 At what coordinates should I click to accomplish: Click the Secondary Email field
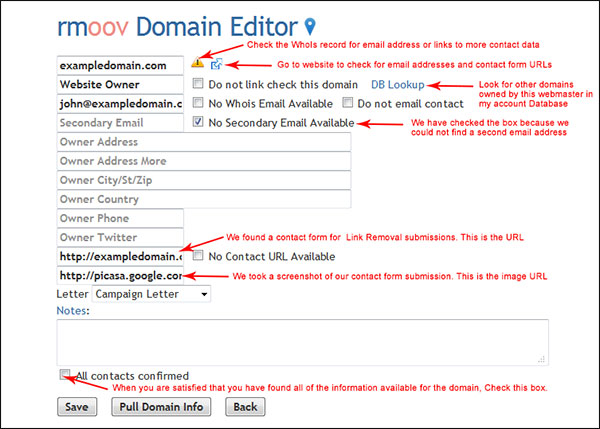pos(120,123)
